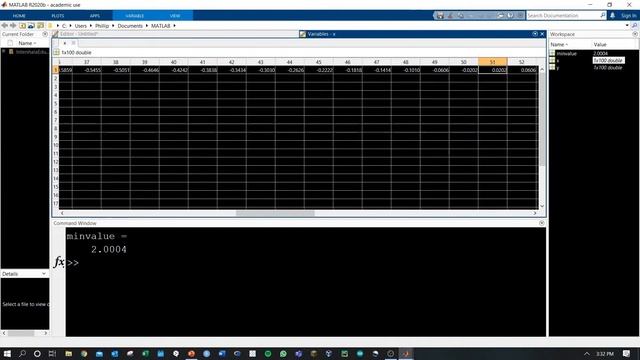Click the Variables scroll left arrow
The height and width of the screenshot is (360, 640).
(x=62, y=213)
